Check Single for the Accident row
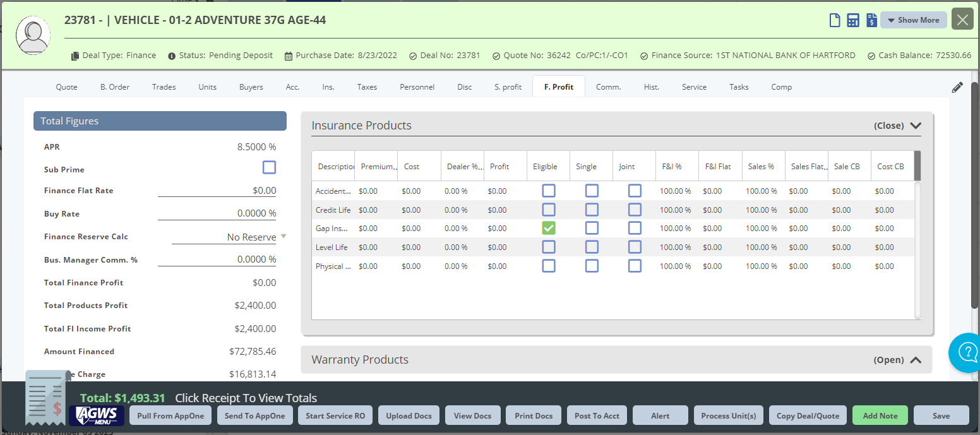Screen dimensions: 980x435 [592, 191]
